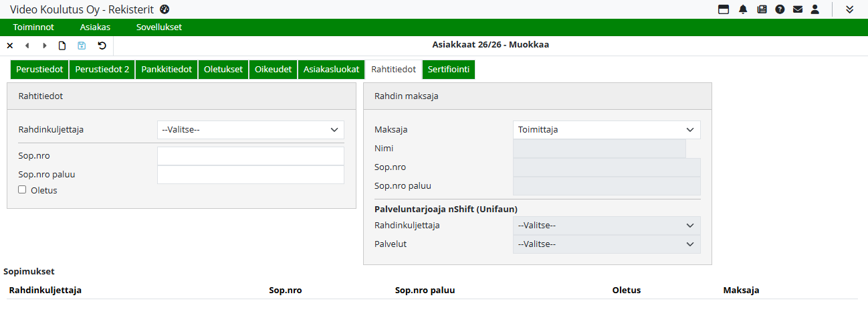Open messages via the envelope icon
Image resolution: width=868 pixels, height=328 pixels.
pos(797,9)
